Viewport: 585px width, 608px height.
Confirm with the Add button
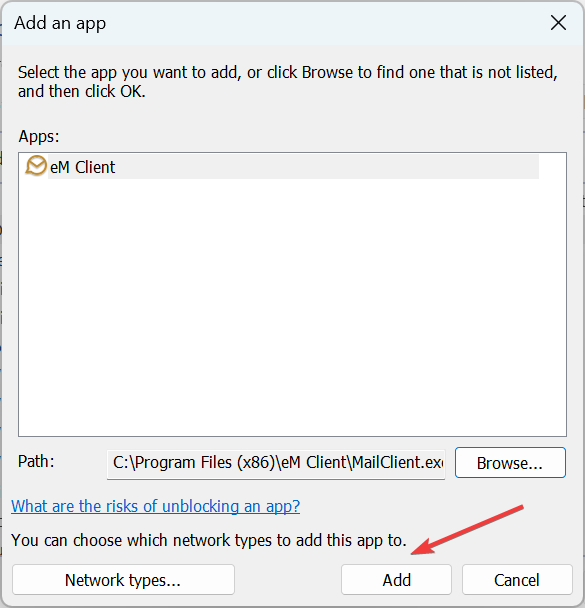pyautogui.click(x=396, y=580)
